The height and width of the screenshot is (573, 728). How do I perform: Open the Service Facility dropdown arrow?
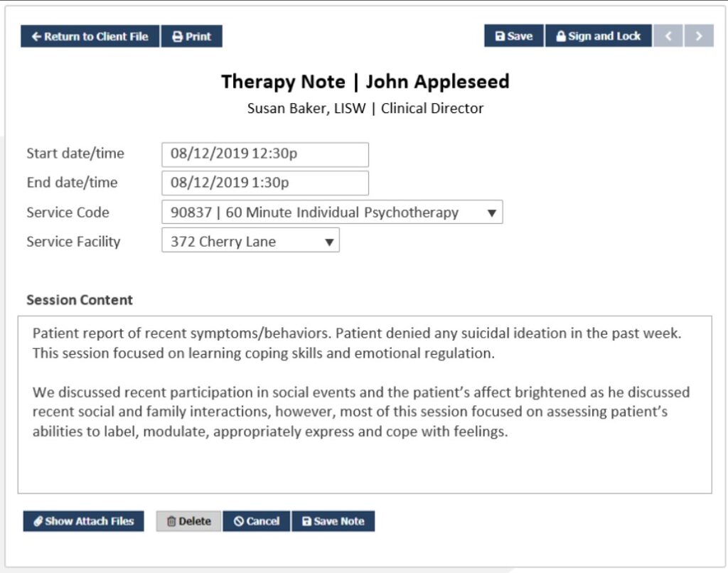pyautogui.click(x=328, y=242)
